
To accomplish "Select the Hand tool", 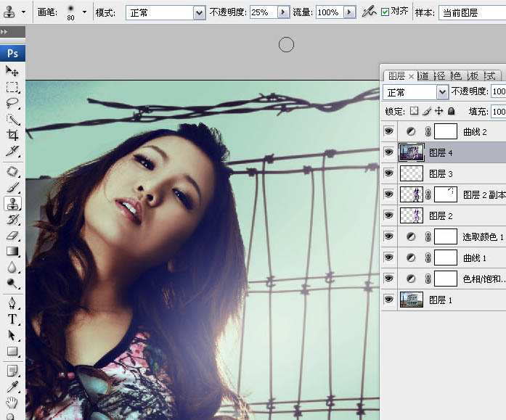I will 12,403.
